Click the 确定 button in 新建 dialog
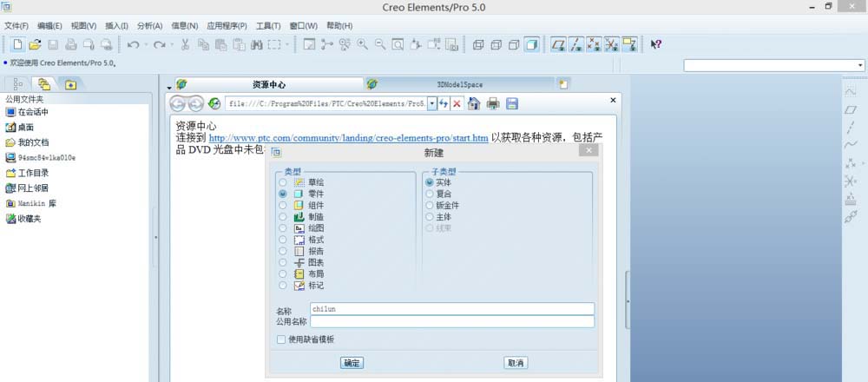 pos(352,363)
